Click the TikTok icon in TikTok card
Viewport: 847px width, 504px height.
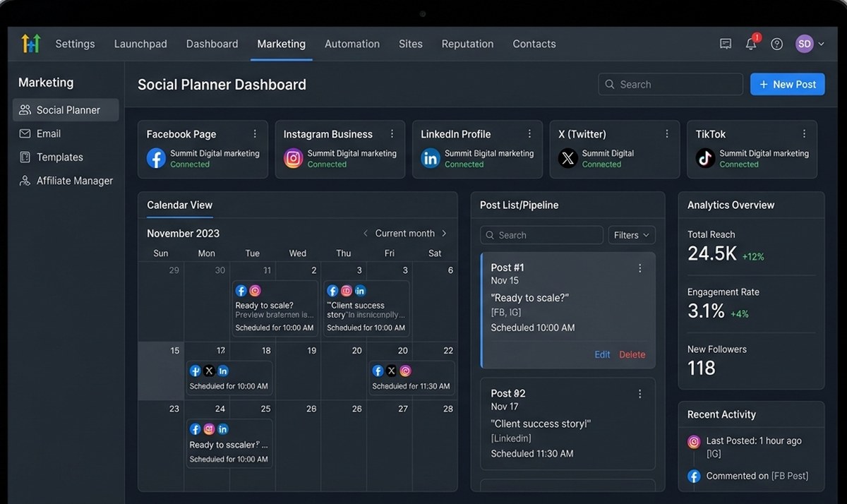(705, 158)
